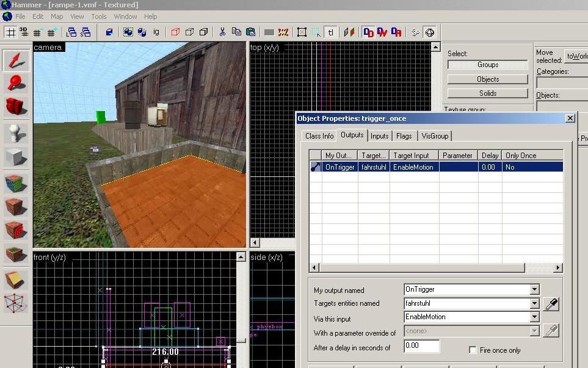Switch to the VisGroup tab
Viewport: 588px width, 368px height.
[435, 136]
